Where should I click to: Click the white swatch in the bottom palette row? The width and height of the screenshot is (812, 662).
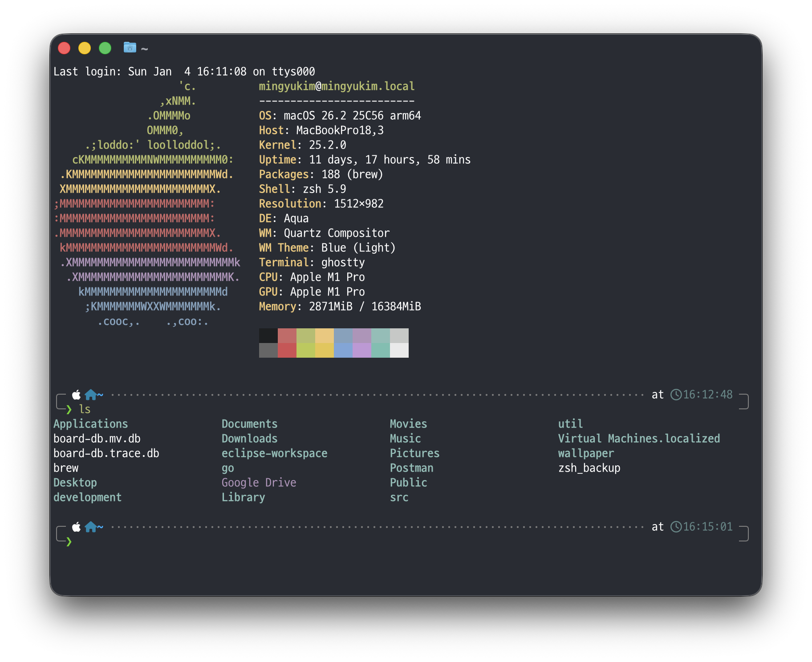coord(399,351)
